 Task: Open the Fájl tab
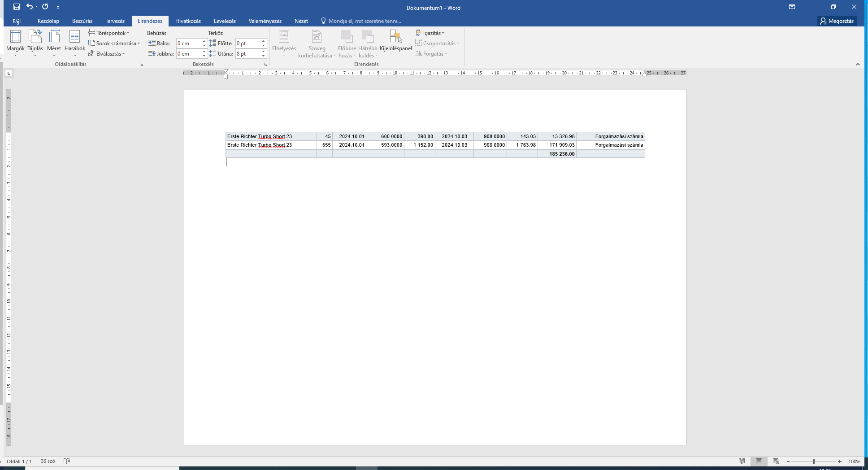click(x=17, y=21)
